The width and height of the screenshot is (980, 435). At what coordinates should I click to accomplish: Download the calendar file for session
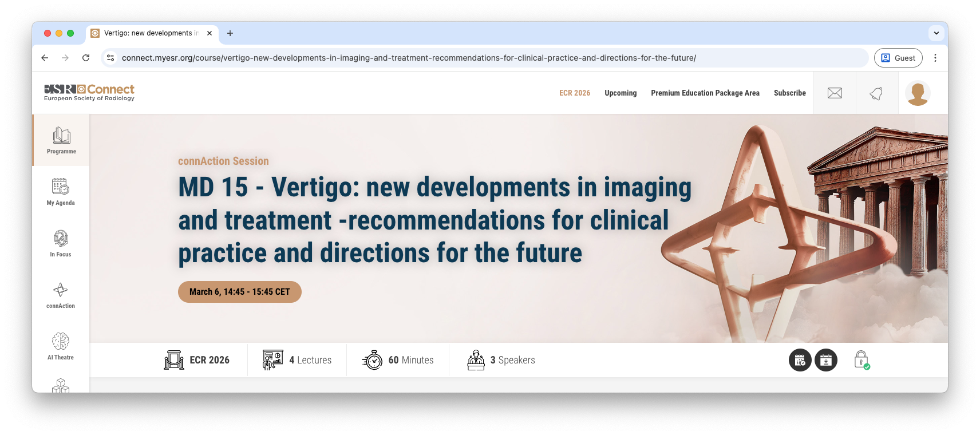point(825,360)
